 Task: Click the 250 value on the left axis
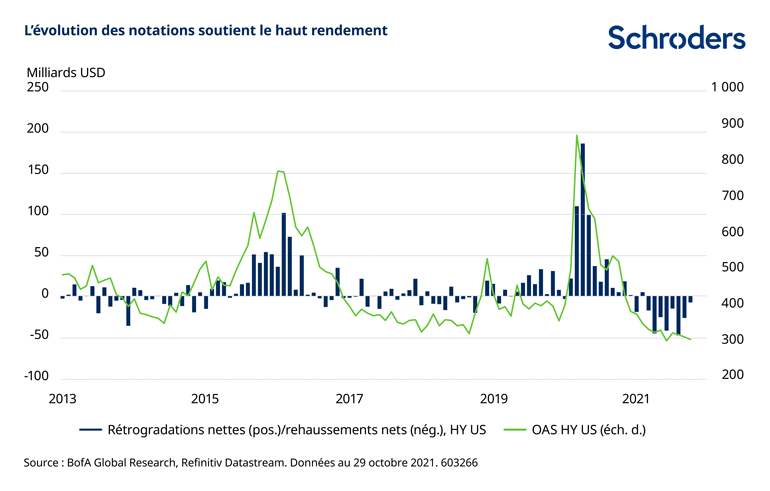pyautogui.click(x=37, y=88)
